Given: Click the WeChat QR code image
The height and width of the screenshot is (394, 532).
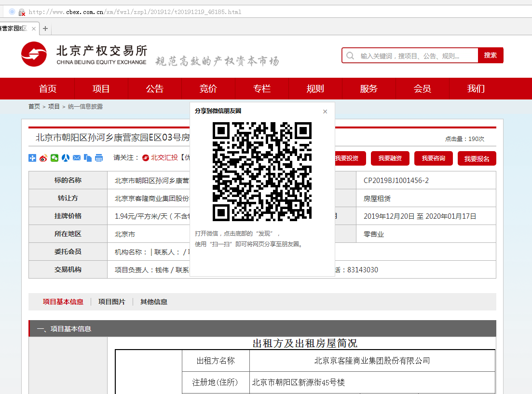Looking at the screenshot, I should click(x=262, y=171).
